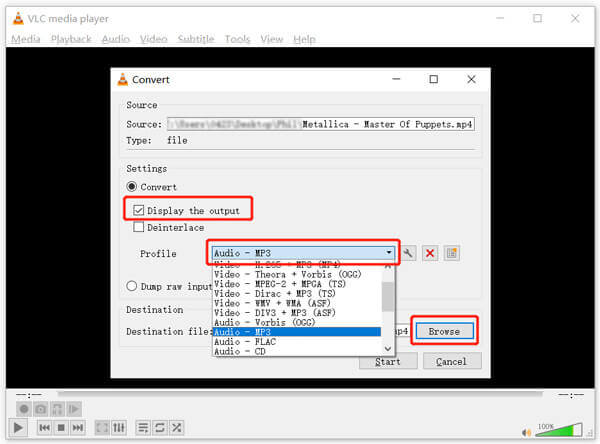Click the VLC cone icon in Convert title
Viewport: 600px width, 444px height.
click(122, 79)
